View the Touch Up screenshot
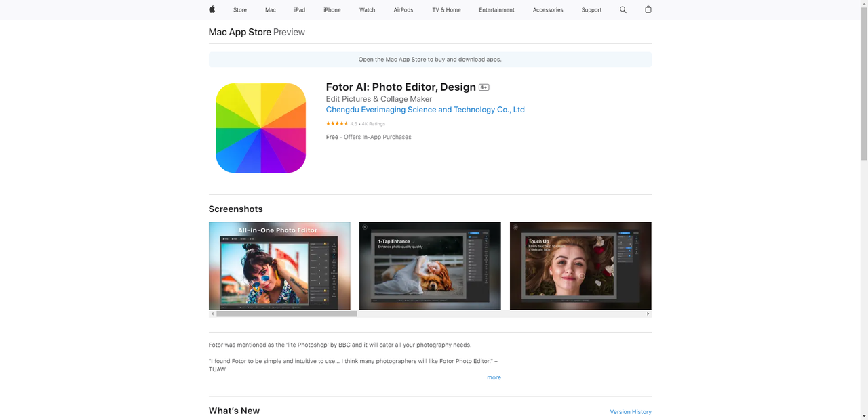Viewport: 868px width, 420px height. click(580, 266)
